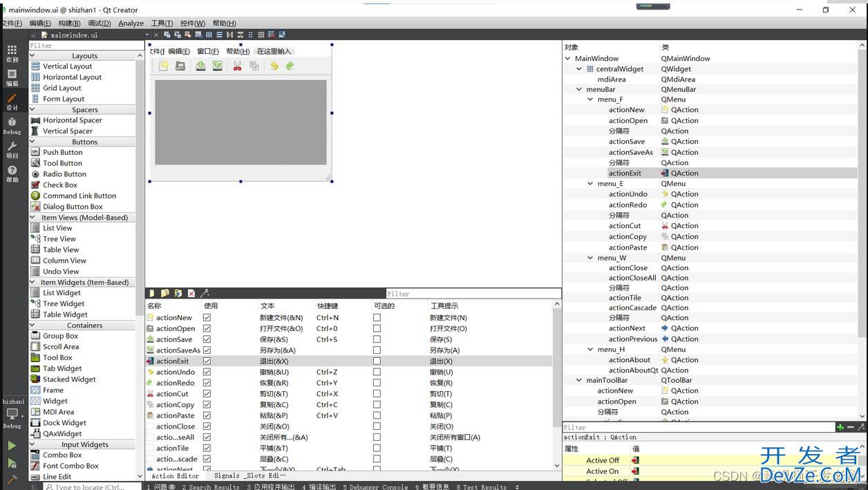This screenshot has width=868, height=490.
Task: Add dynamic property with green plus icon
Action: 840,427
